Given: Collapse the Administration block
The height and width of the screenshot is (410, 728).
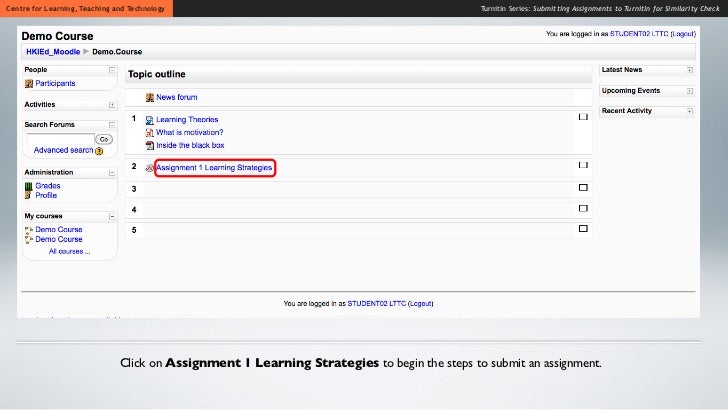Looking at the screenshot, I should click(112, 173).
